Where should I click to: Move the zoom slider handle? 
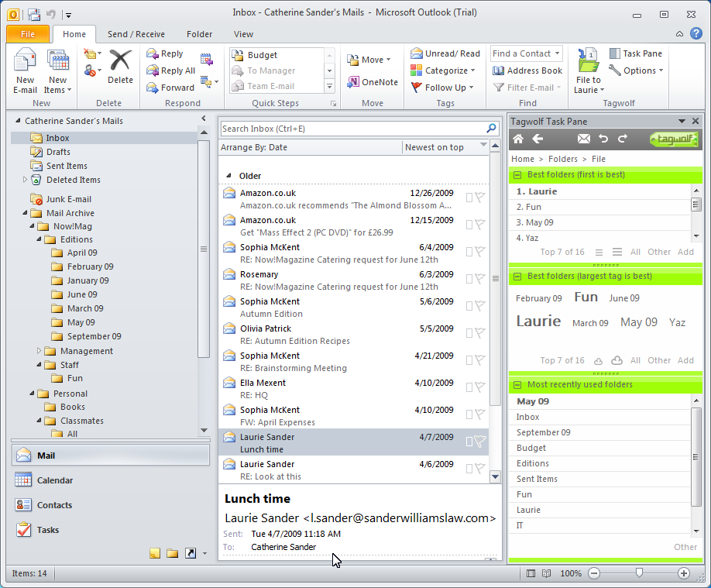(639, 573)
